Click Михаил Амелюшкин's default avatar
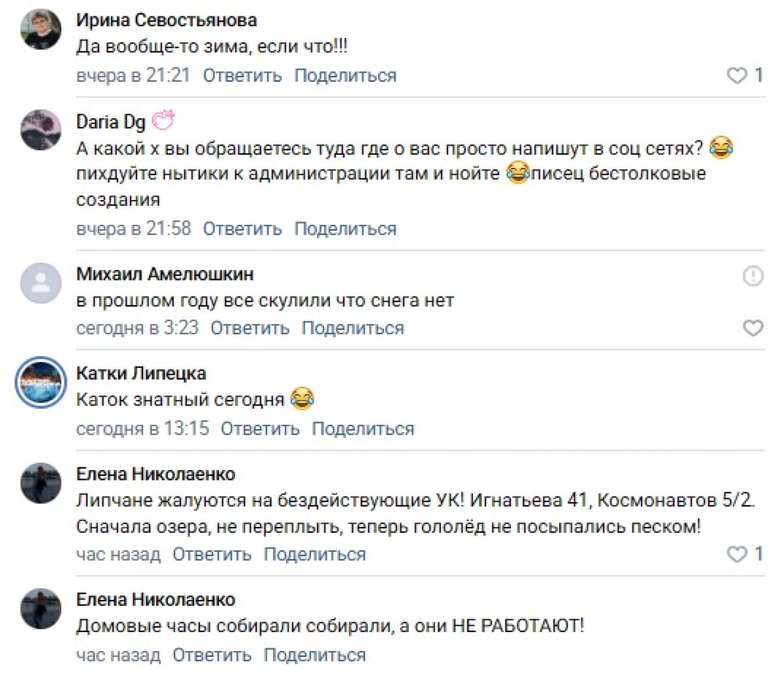Viewport: 784px width, 689px height. pyautogui.click(x=41, y=282)
